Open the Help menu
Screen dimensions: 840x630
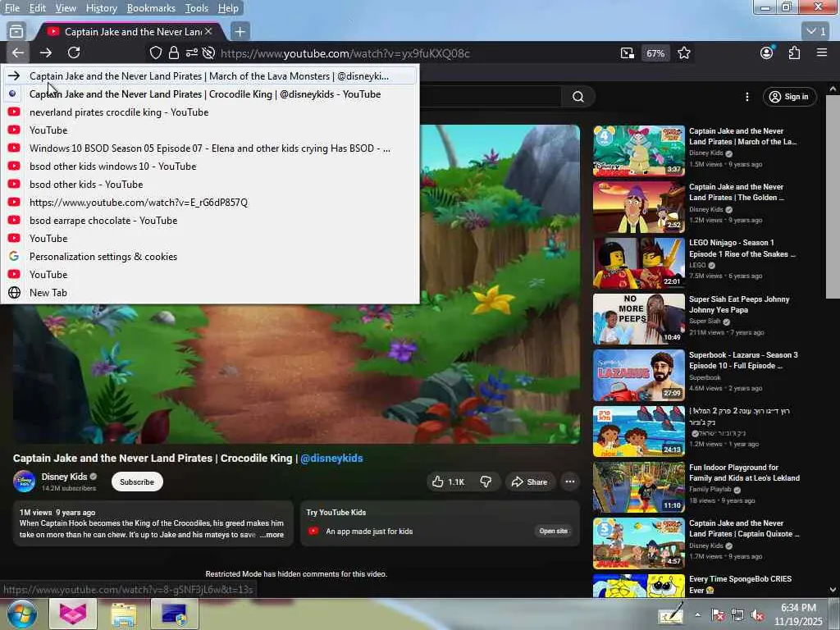(228, 8)
